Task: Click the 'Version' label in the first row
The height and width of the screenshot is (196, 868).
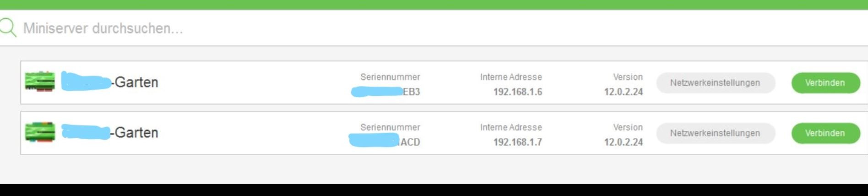Action: [x=628, y=77]
